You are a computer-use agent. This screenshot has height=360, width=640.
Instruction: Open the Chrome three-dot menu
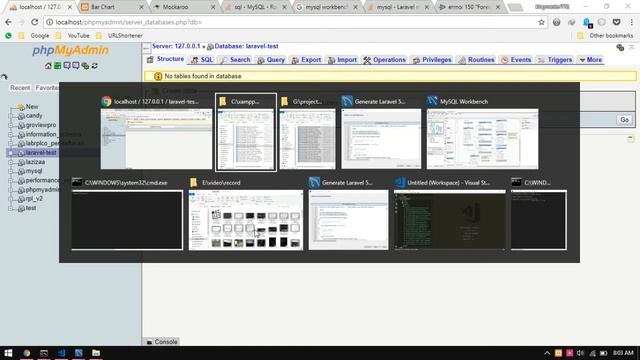[x=631, y=22]
